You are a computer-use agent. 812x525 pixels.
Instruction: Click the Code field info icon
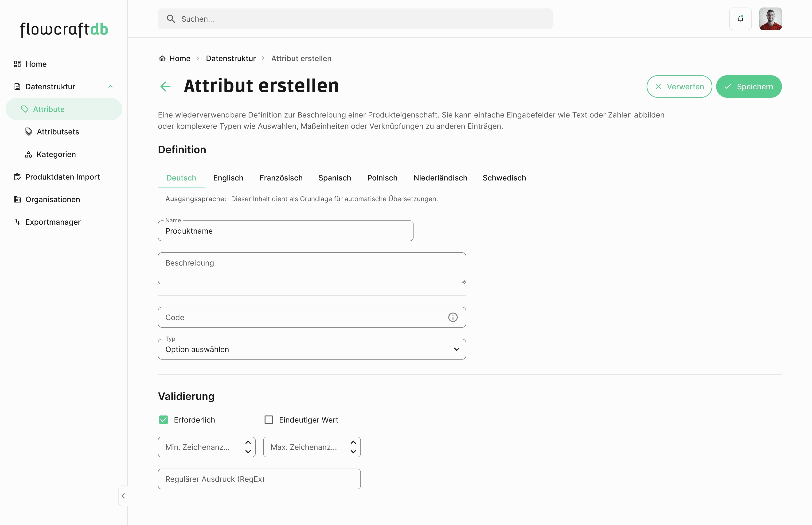coord(453,317)
